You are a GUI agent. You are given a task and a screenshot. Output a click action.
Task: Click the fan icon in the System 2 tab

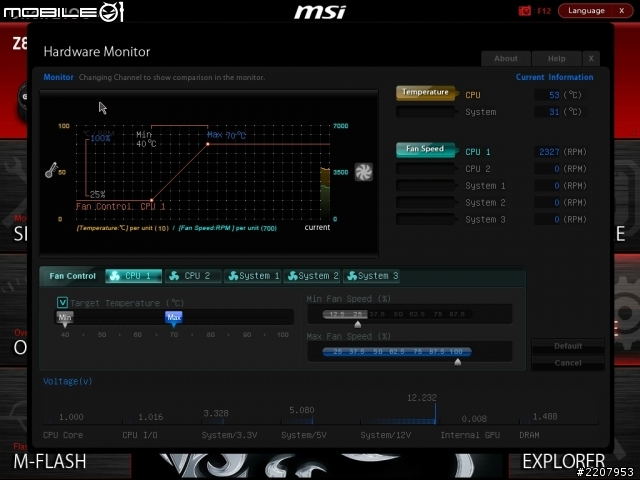[293, 276]
